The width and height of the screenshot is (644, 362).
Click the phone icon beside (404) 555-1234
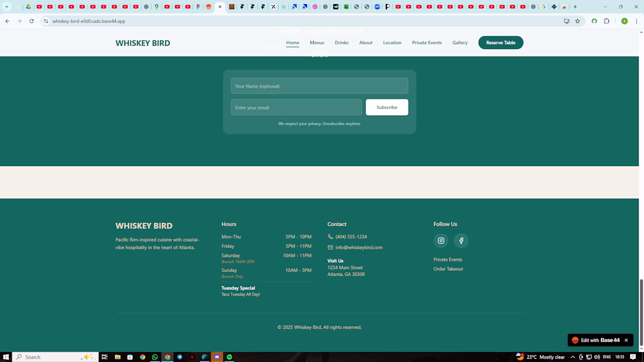pyautogui.click(x=330, y=237)
